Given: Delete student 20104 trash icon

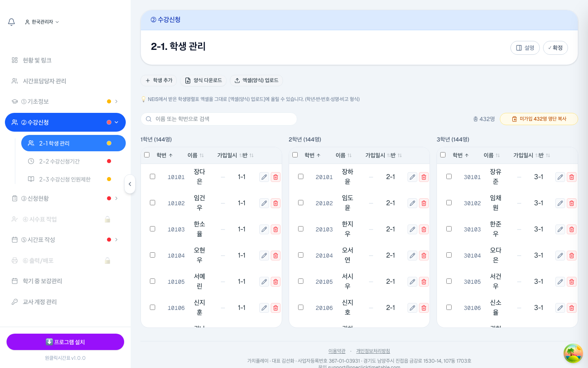Looking at the screenshot, I should (x=424, y=256).
